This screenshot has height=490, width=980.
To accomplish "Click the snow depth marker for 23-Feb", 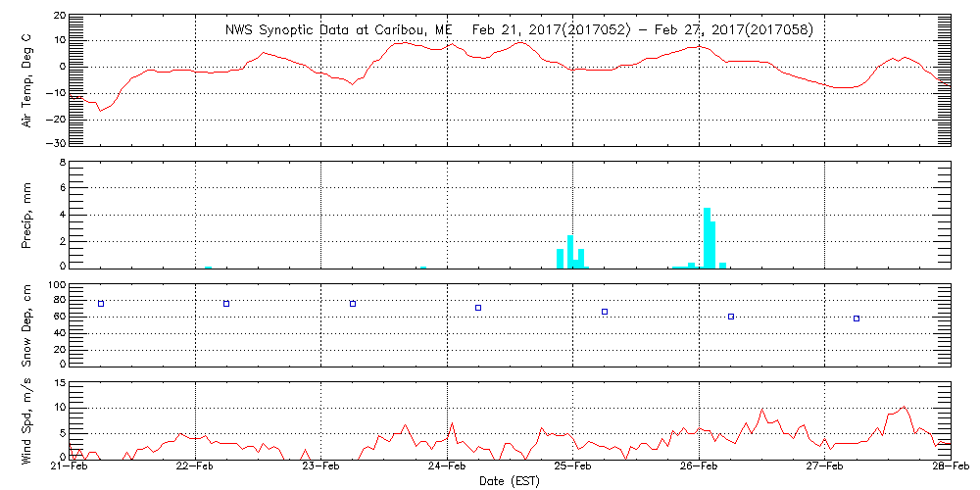I will (x=353, y=304).
